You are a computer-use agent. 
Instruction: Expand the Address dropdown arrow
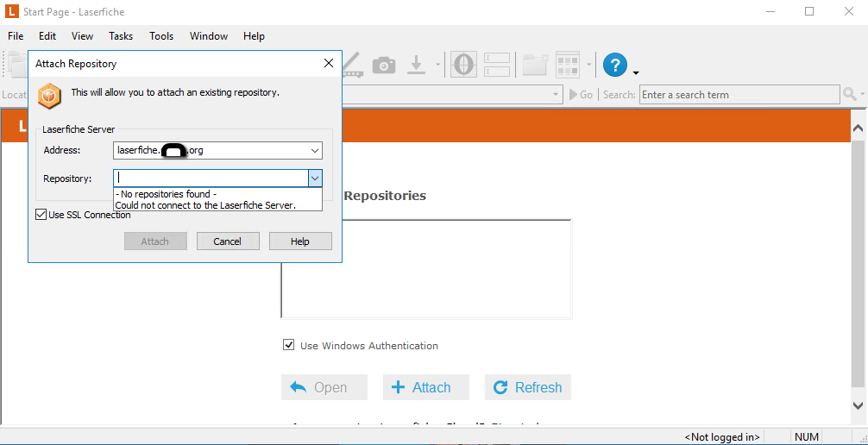click(315, 150)
